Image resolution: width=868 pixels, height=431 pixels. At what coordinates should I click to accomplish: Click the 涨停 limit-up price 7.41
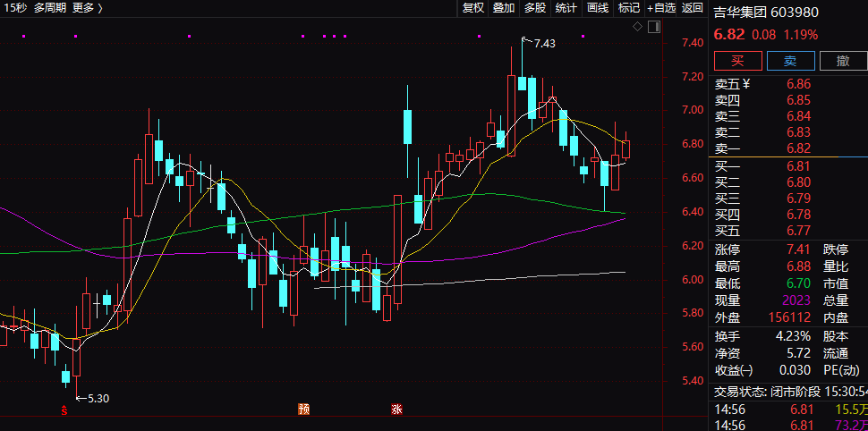pyautogui.click(x=798, y=249)
